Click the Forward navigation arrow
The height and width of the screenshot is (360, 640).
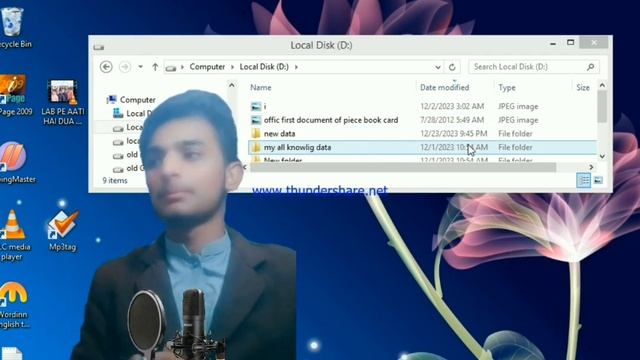125,67
